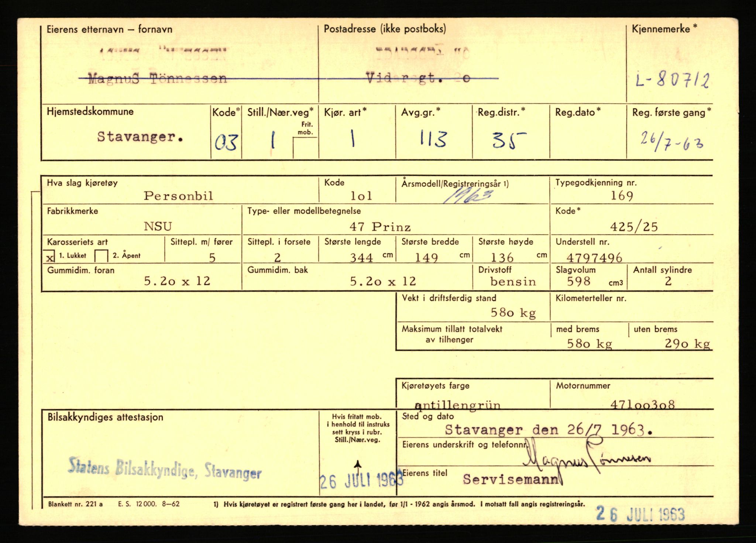756x543 pixels.
Task: Click the vehicle color 'antillengrün'
Action: (458, 405)
